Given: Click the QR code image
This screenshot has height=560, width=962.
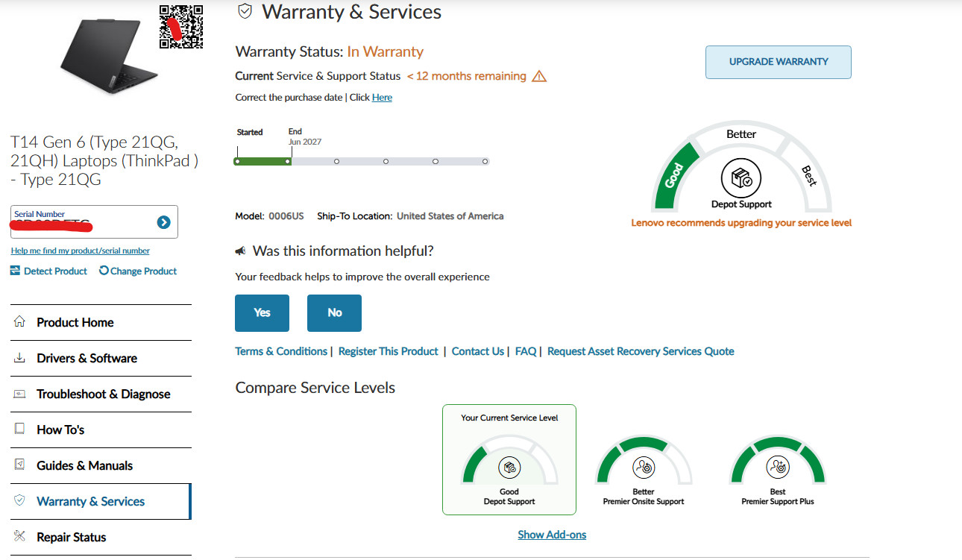Looking at the screenshot, I should click(x=181, y=27).
